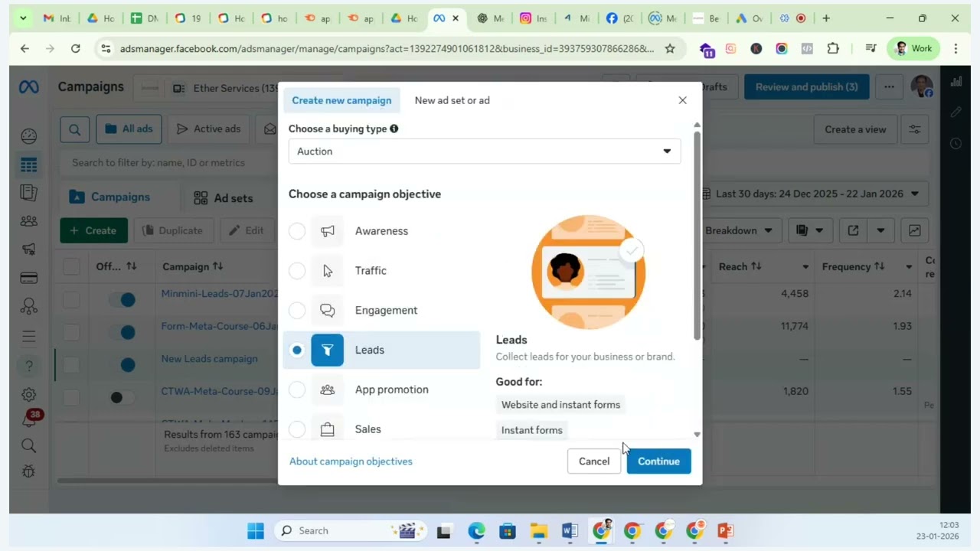Image resolution: width=980 pixels, height=551 pixels.
Task: Click the Meta logo icon
Action: point(29,87)
